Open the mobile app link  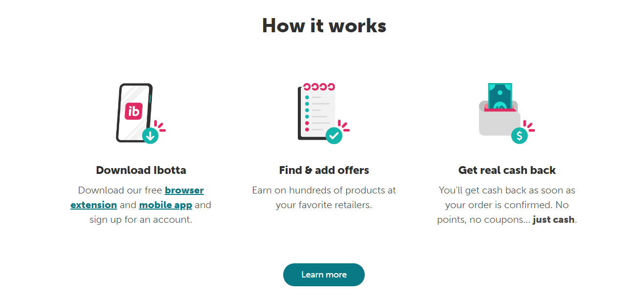[166, 205]
